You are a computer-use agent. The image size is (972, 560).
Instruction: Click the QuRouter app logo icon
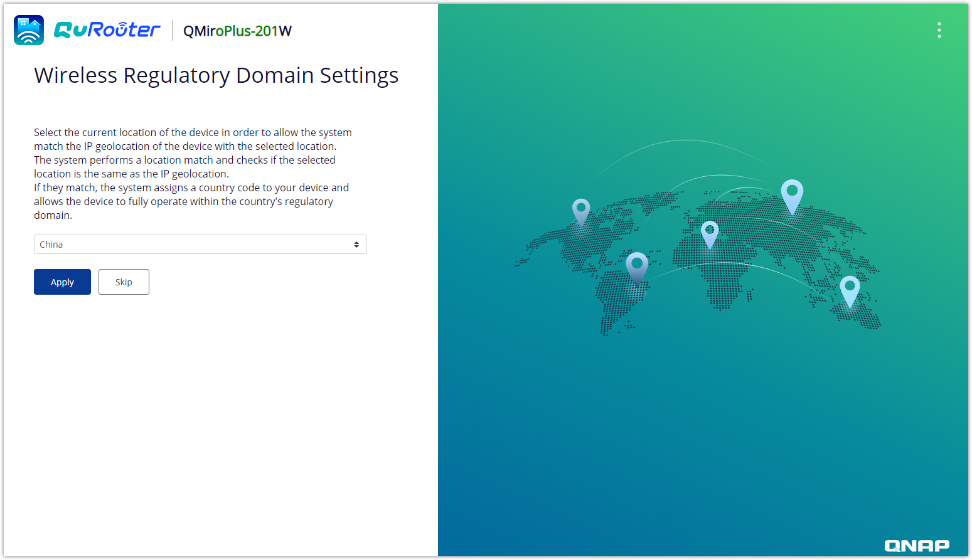tap(29, 30)
